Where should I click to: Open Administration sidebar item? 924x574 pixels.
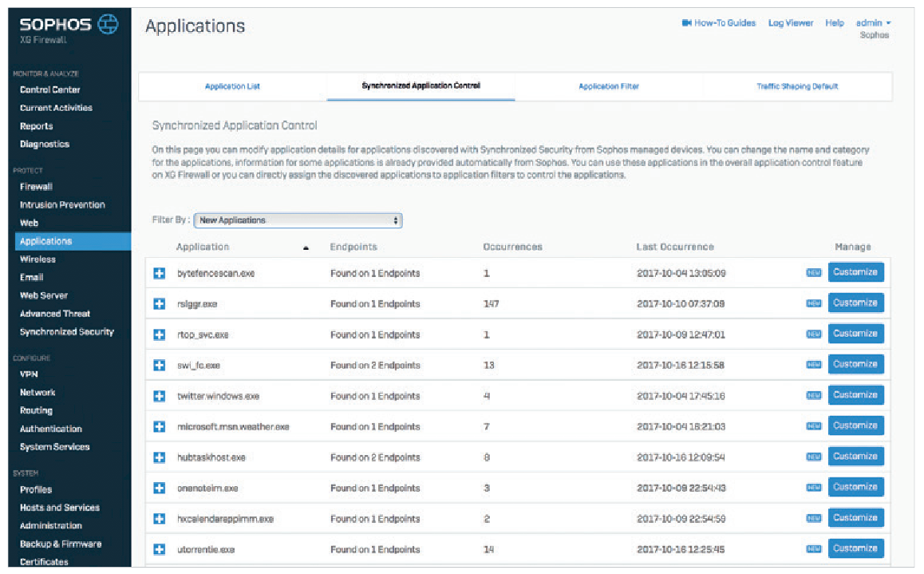51,525
